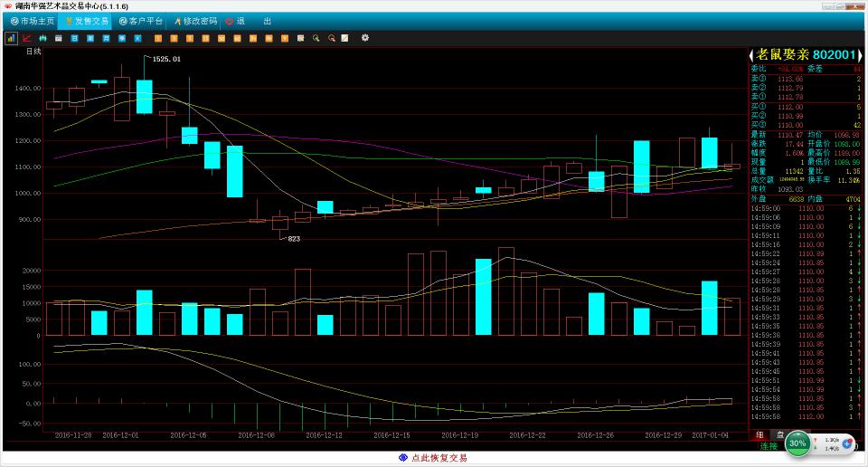This screenshot has width=868, height=467.
Task: Click the white drawing-line note icon
Action: (x=344, y=38)
